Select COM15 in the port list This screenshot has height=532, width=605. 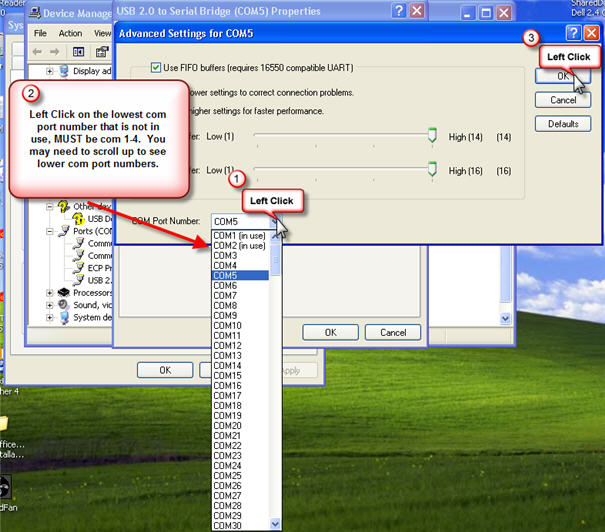click(241, 375)
